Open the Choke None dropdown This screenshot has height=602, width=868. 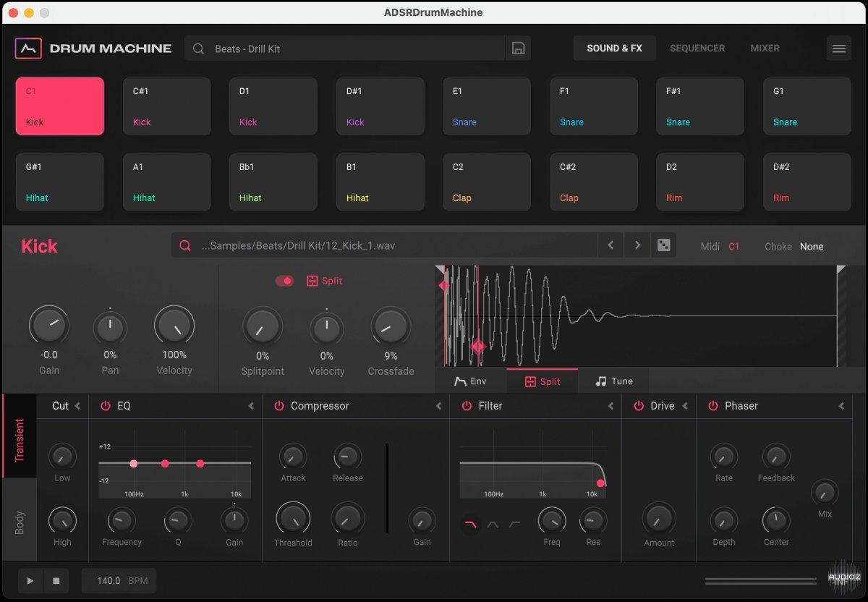pos(812,247)
